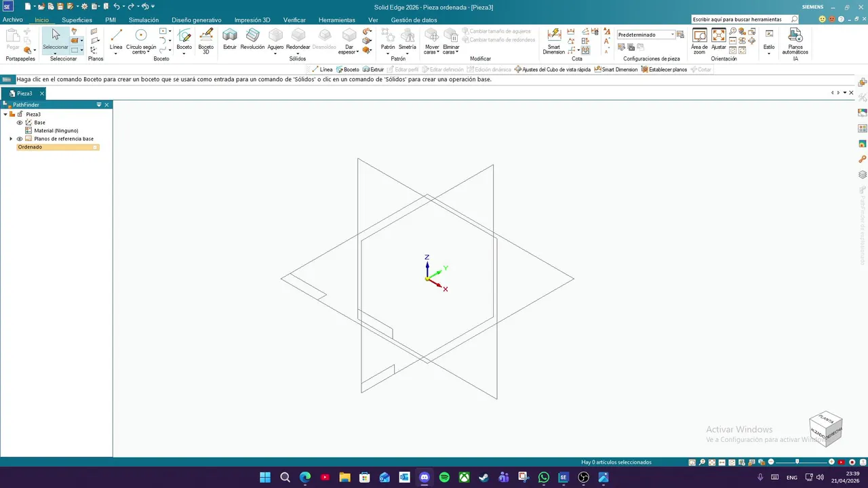Click Línea in the shortcut bar
This screenshot has width=868, height=488.
pyautogui.click(x=322, y=70)
